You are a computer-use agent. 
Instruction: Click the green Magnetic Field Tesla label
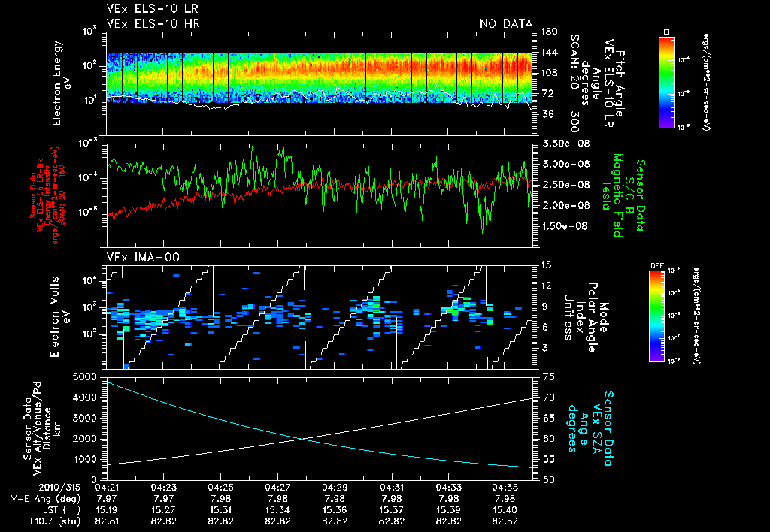click(617, 195)
